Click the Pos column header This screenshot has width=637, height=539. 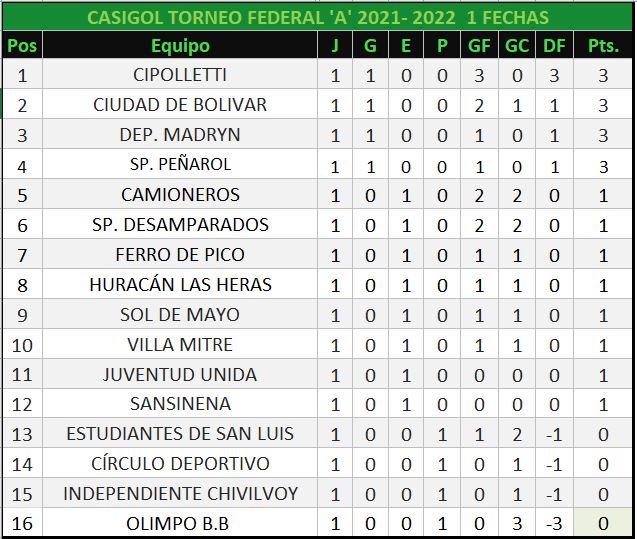point(22,45)
